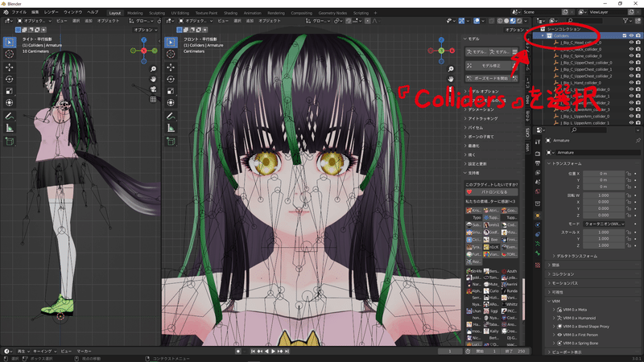Choose the Annotate pencil tool in left viewport

10,117
